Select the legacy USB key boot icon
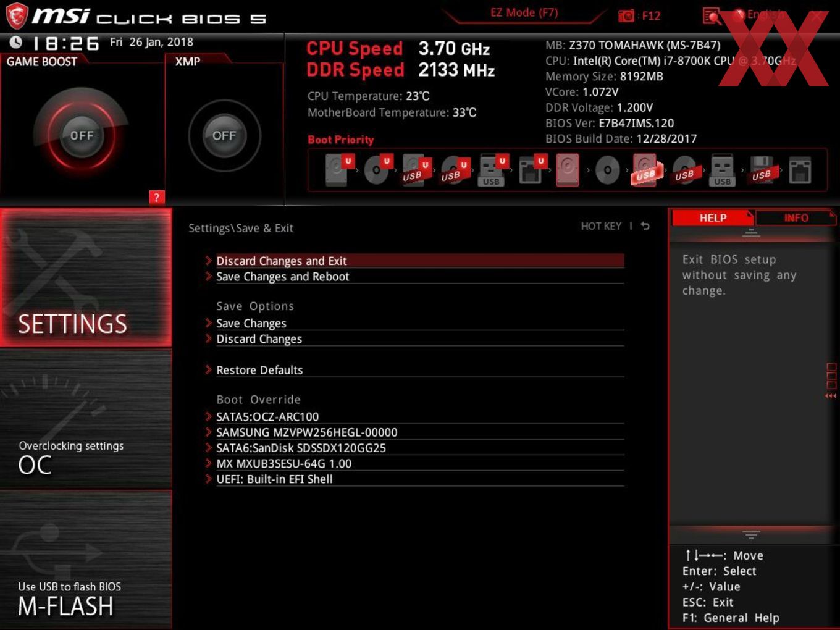The image size is (840, 630). tap(723, 170)
